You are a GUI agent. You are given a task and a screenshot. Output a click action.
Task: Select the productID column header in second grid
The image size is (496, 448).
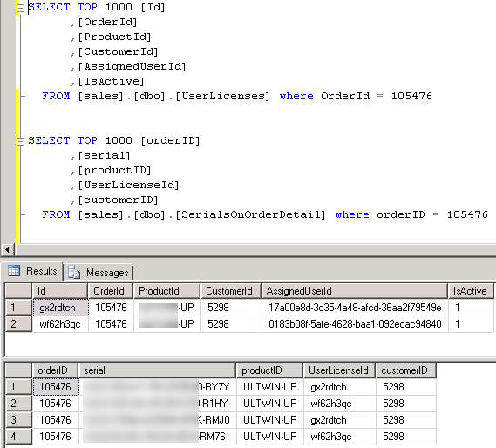click(270, 370)
